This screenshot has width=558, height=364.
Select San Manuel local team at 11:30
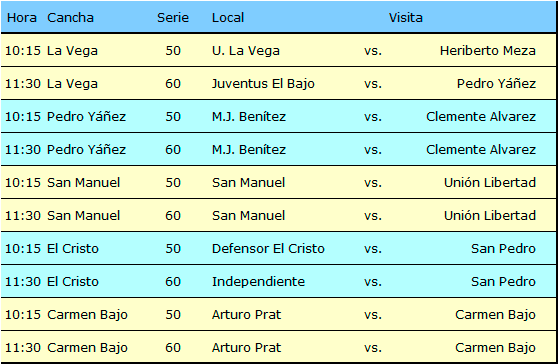(248, 216)
